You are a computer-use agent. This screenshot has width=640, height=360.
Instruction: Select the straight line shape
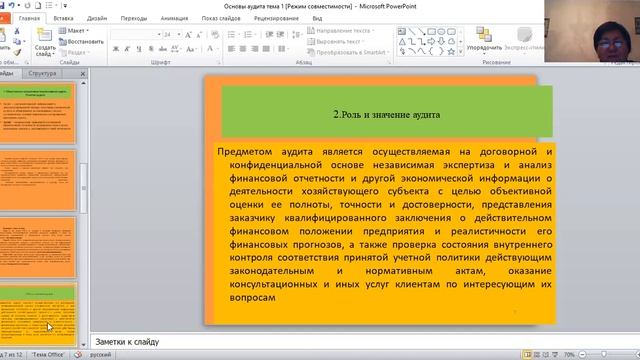coord(412,31)
